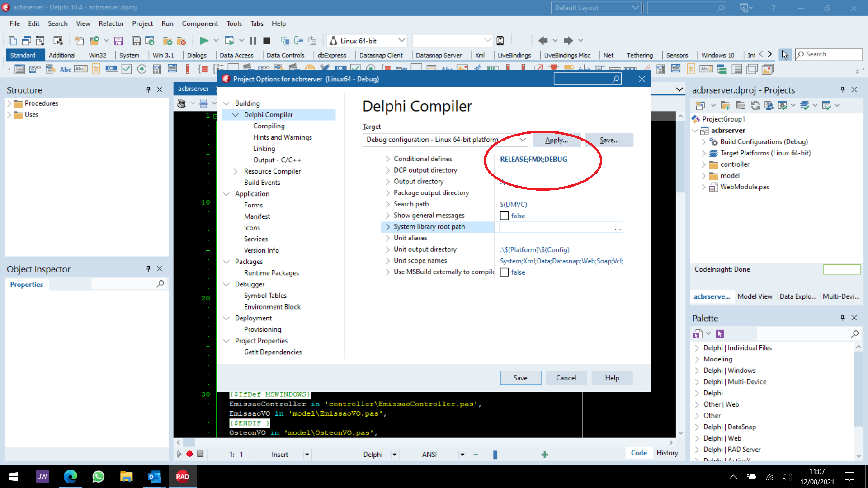Open File Explorer from taskbar

click(126, 476)
